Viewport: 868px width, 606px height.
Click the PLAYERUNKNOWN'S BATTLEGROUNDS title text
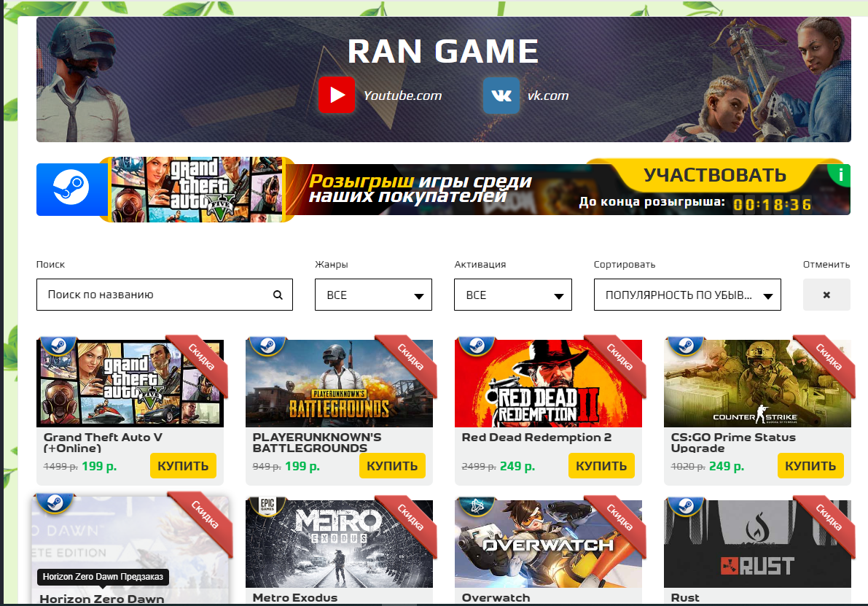[317, 443]
